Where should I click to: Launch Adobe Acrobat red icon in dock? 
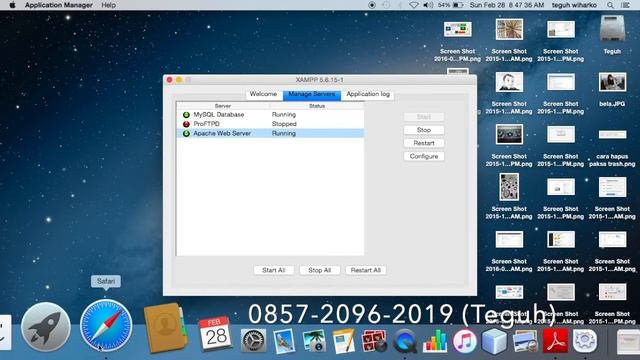555,341
